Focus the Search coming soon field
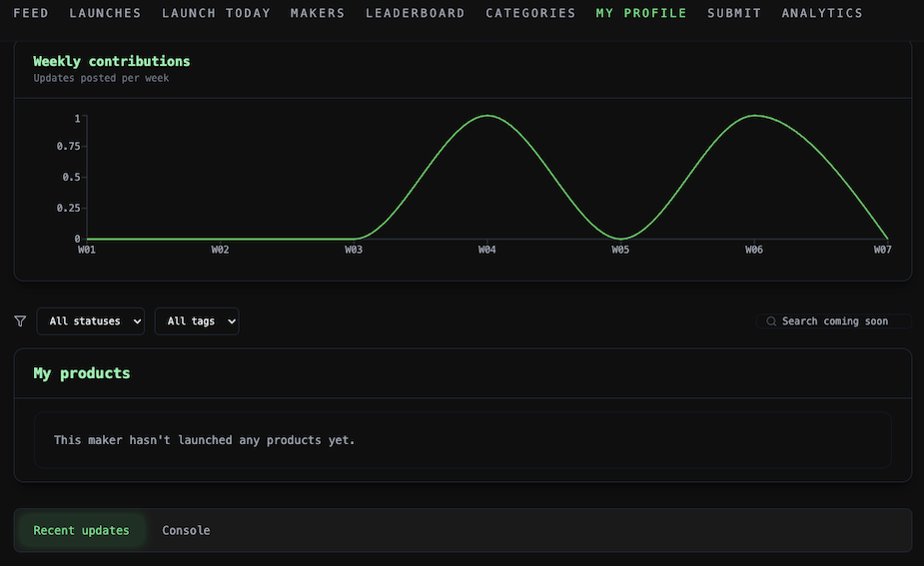 pos(834,321)
